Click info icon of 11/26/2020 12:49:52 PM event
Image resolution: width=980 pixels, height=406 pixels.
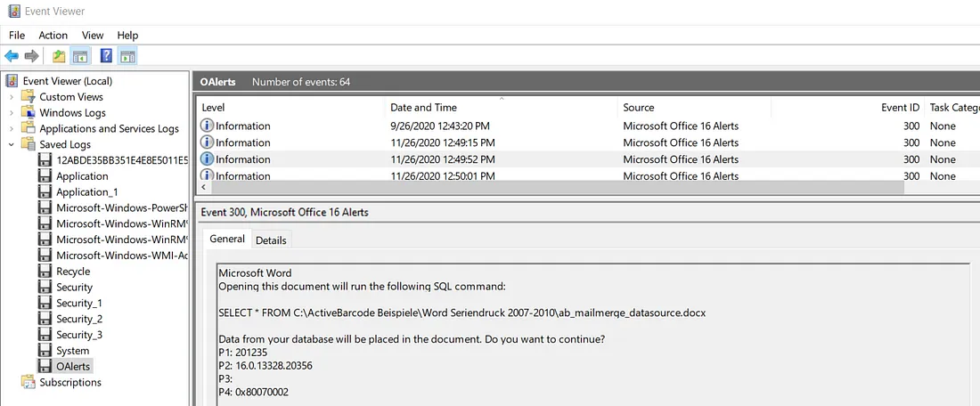pyautogui.click(x=207, y=159)
